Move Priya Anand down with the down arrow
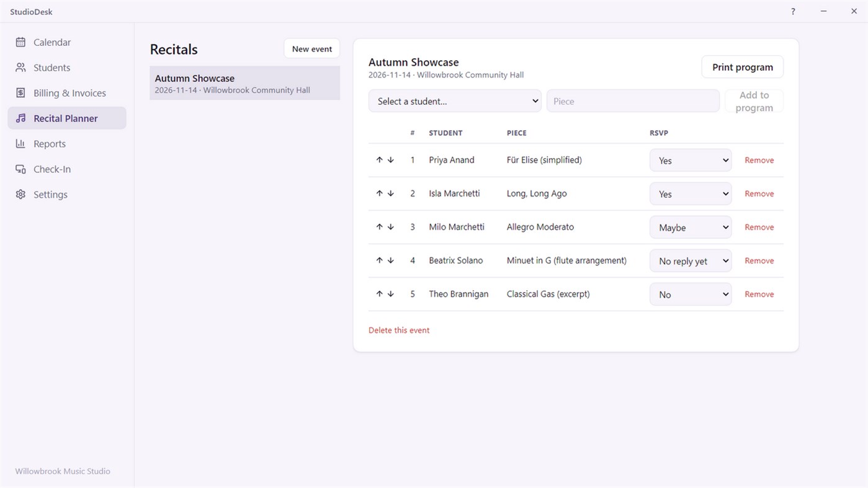Screen dimensions: 868x488 [391, 160]
